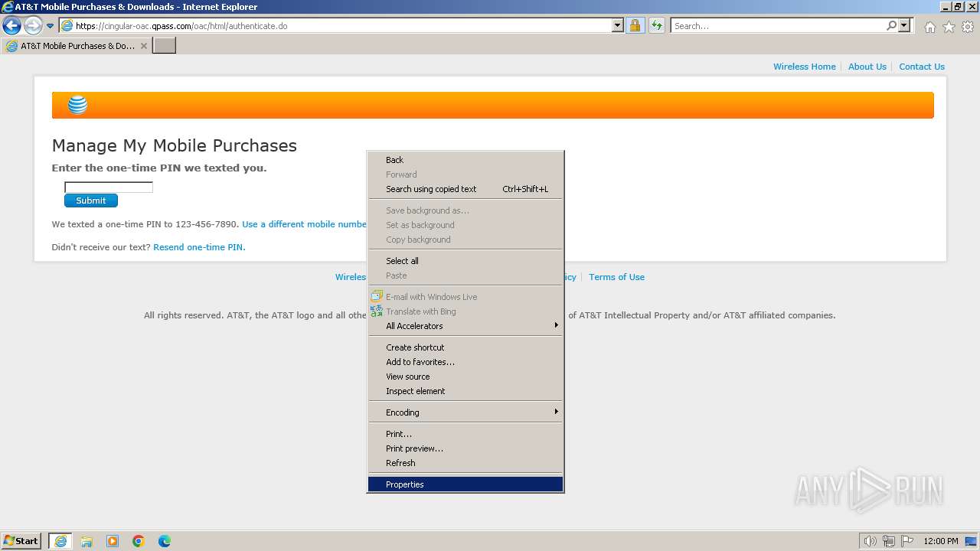The height and width of the screenshot is (551, 980).
Task: Expand the Encoding submenu
Action: (x=465, y=412)
